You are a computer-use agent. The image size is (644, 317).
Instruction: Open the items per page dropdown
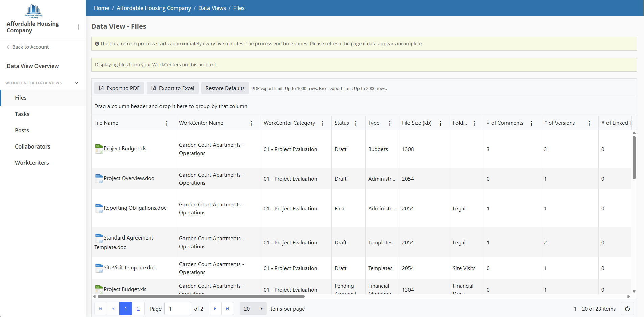coord(253,309)
